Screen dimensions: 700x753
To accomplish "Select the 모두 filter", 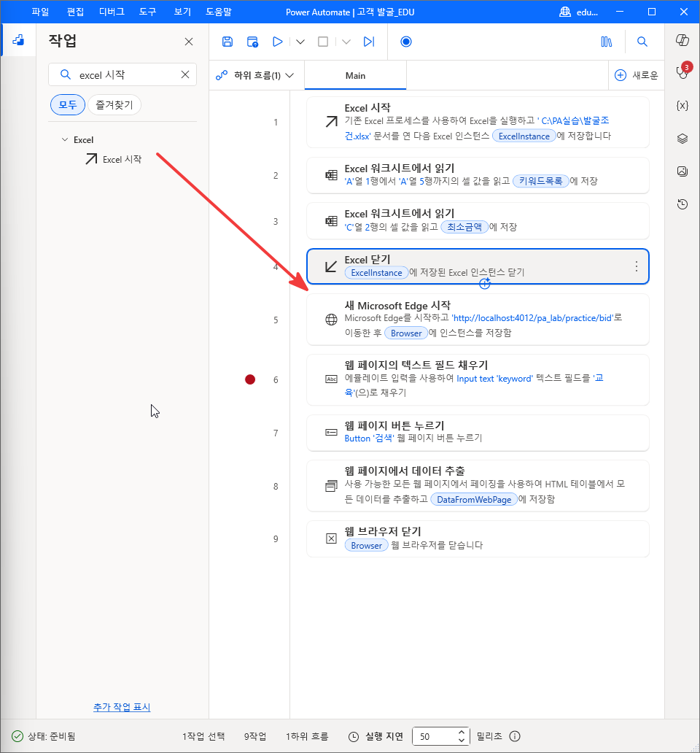I will (68, 104).
